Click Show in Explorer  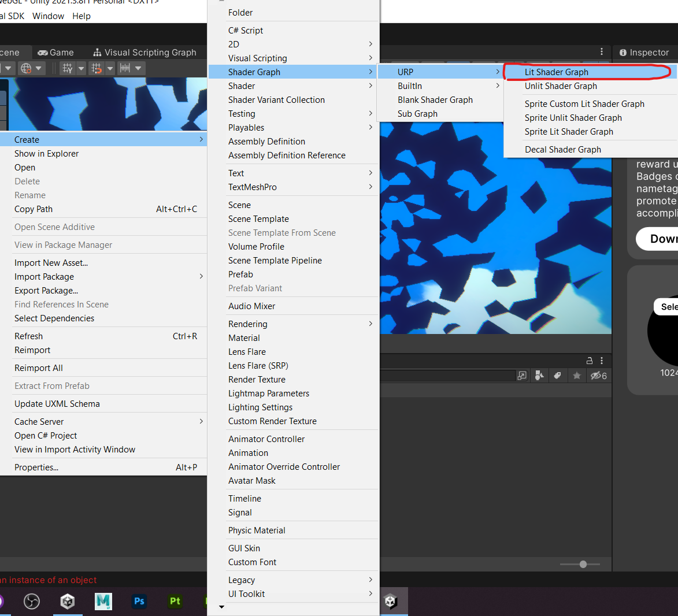click(x=103, y=154)
